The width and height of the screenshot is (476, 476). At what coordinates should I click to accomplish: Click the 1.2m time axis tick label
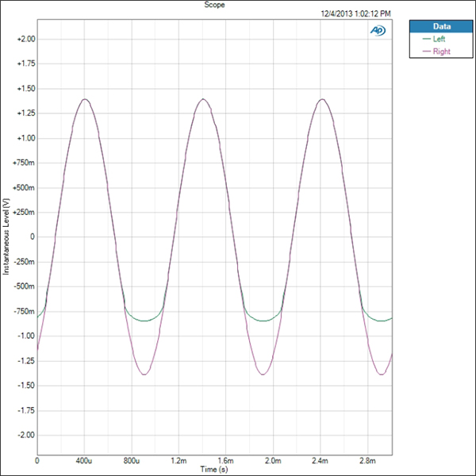178,460
